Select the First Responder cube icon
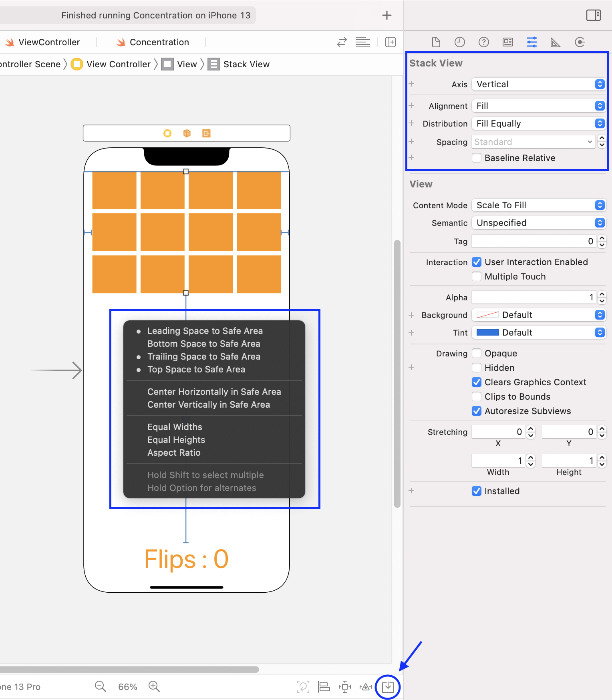 (x=187, y=133)
